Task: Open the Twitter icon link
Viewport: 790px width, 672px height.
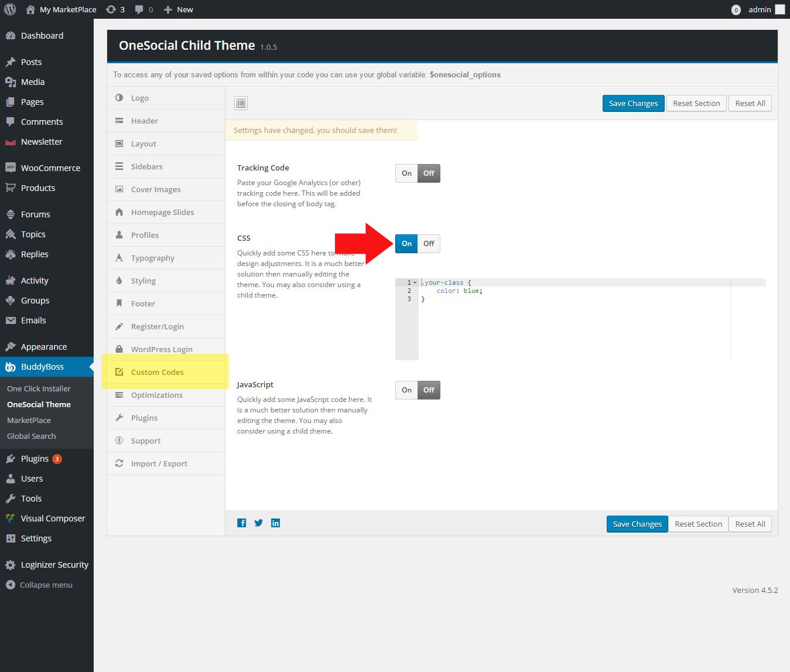Action: tap(258, 523)
